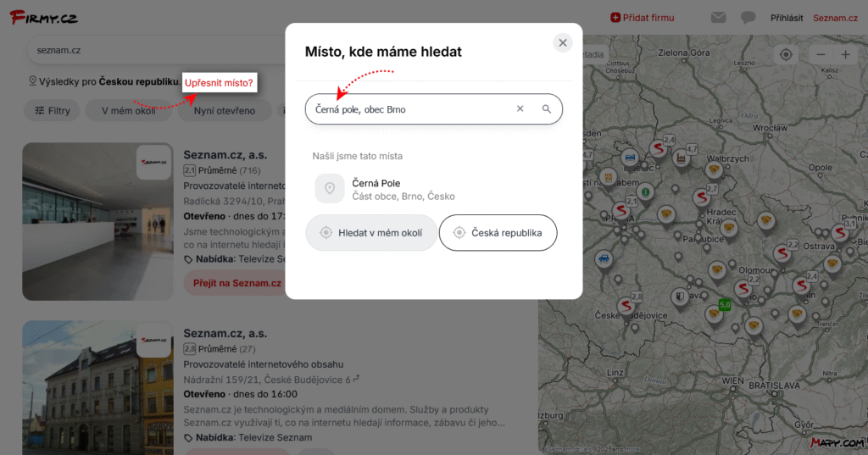Open the Firmy.cz logo home link
The height and width of the screenshot is (455, 868).
coord(44,18)
